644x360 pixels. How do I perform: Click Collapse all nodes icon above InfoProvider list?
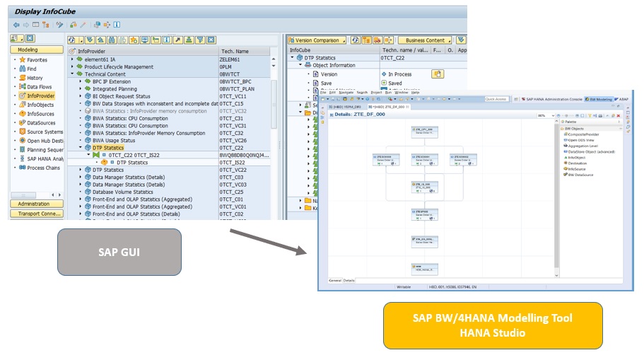[x=100, y=40]
